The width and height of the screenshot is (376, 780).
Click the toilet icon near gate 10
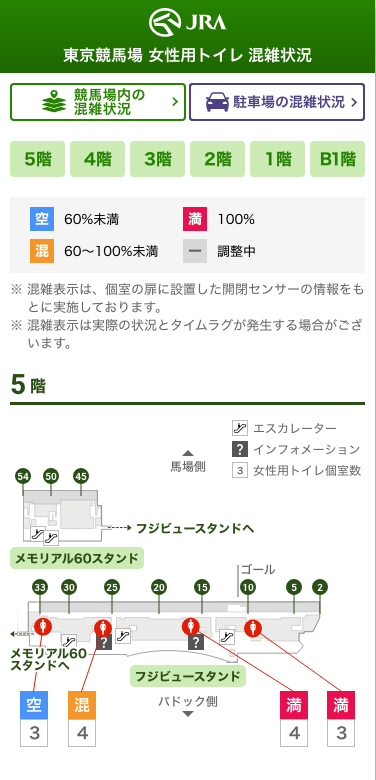pyautogui.click(x=253, y=628)
